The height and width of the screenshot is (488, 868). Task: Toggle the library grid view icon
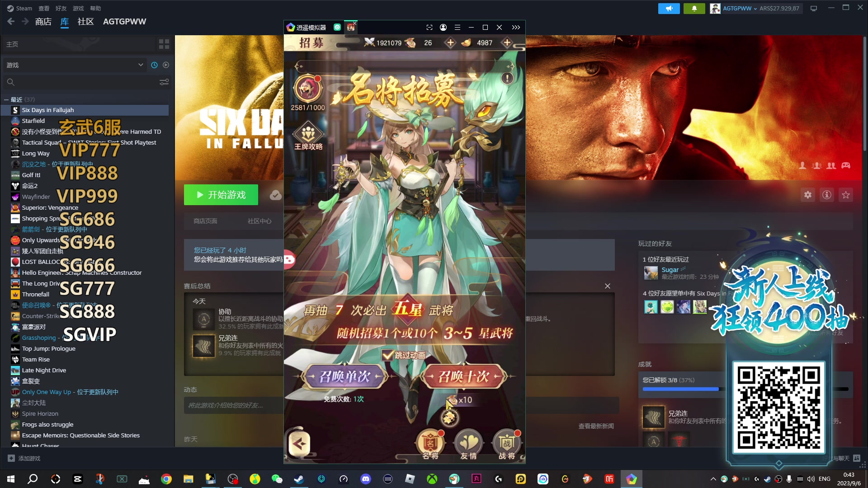tap(164, 44)
